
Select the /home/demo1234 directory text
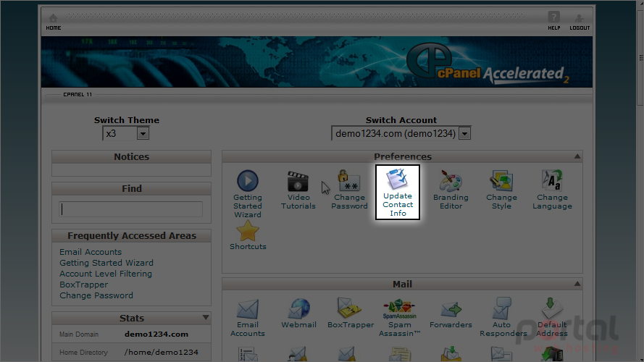click(161, 352)
